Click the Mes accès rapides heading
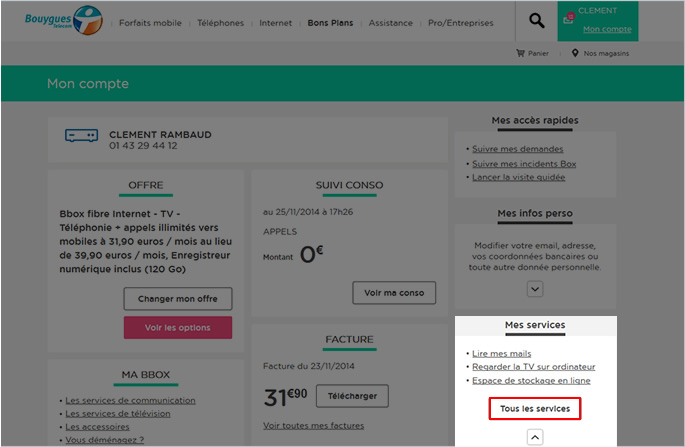Screen dimensions: 685x447 535,120
